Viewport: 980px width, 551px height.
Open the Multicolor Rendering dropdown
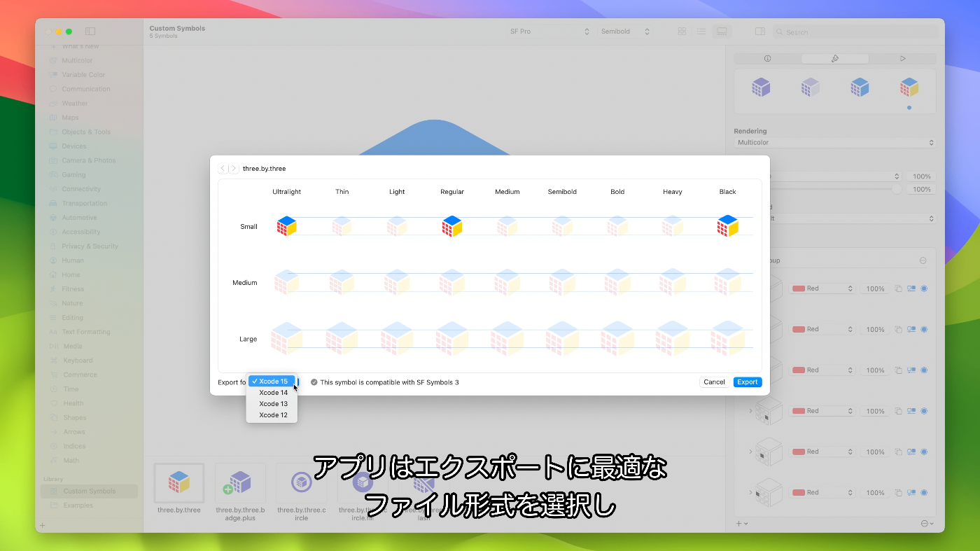pos(835,143)
